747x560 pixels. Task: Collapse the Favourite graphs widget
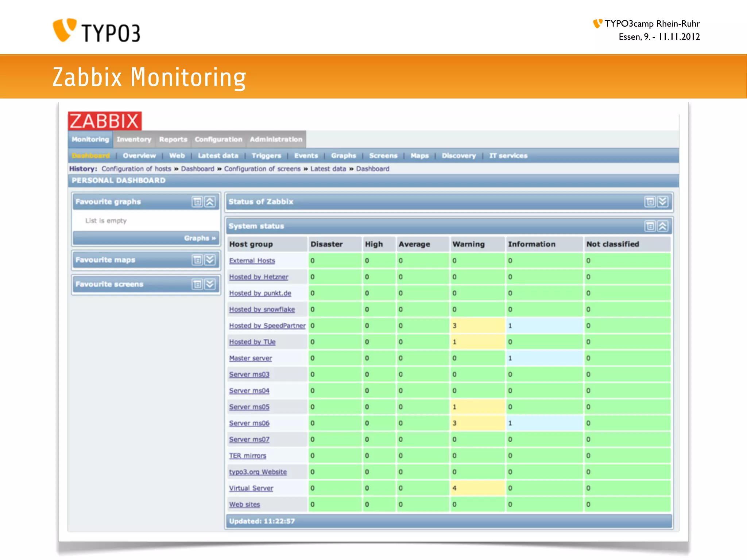[x=210, y=202]
